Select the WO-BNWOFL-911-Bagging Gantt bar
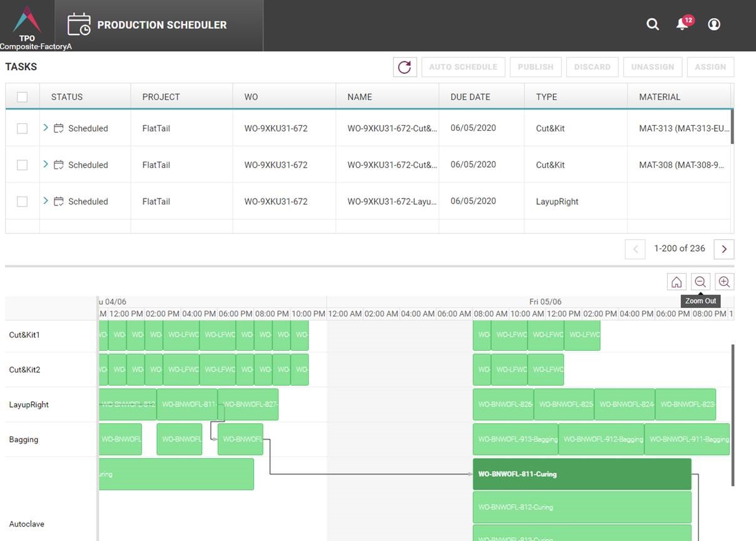This screenshot has height=541, width=756. [687, 440]
